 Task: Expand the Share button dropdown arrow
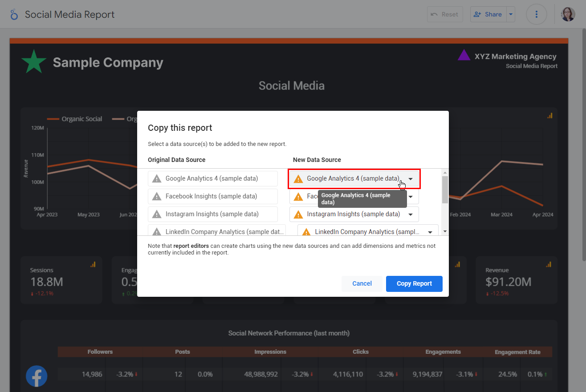(511, 14)
